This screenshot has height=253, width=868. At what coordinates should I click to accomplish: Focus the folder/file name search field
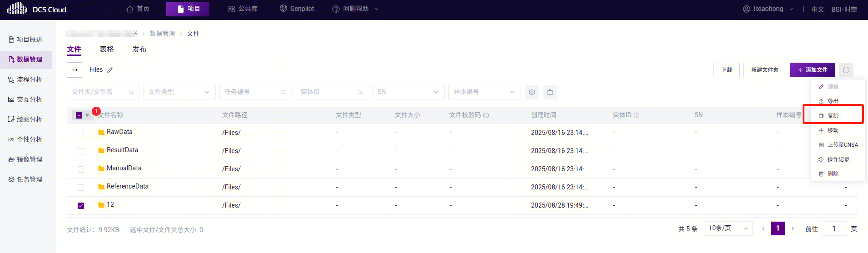tap(99, 92)
